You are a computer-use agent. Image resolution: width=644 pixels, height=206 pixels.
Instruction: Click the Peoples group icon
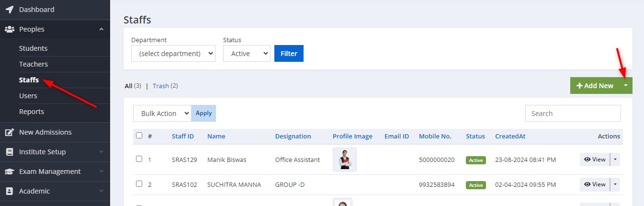(10, 29)
